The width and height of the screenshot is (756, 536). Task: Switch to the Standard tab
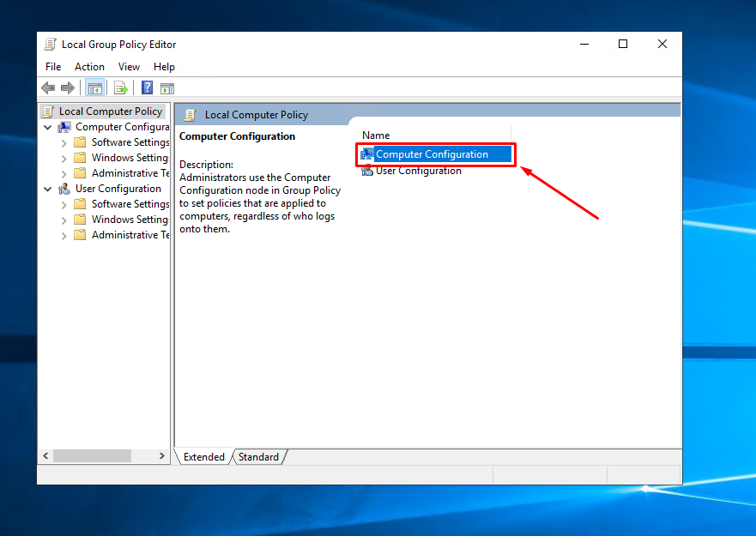(x=258, y=457)
